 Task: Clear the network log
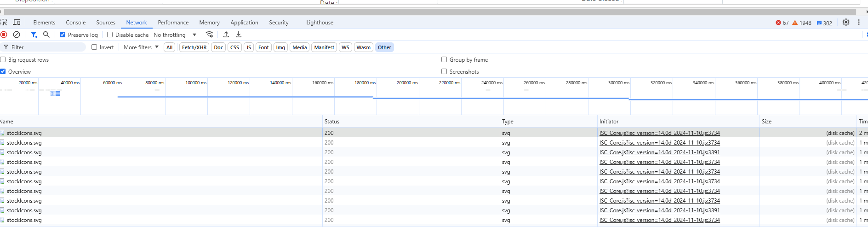pos(17,35)
